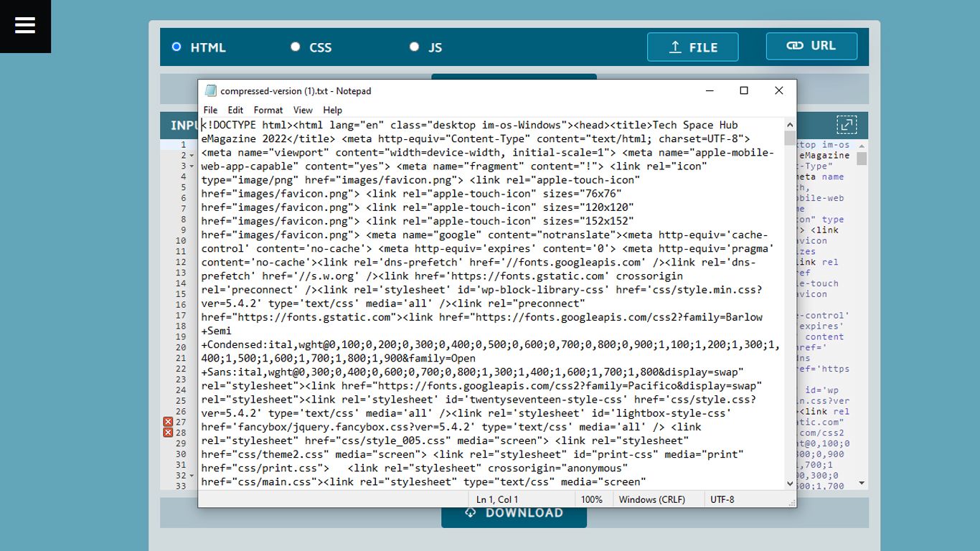Click "Ln 1, Col 1" in Notepad status bar
The width and height of the screenshot is (980, 551).
pyautogui.click(x=497, y=499)
